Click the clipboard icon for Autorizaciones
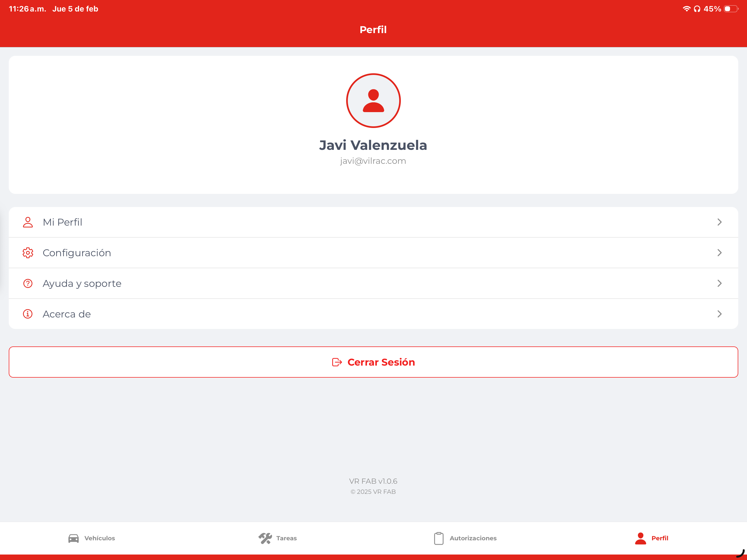Viewport: 747px width, 560px height. pos(439,538)
